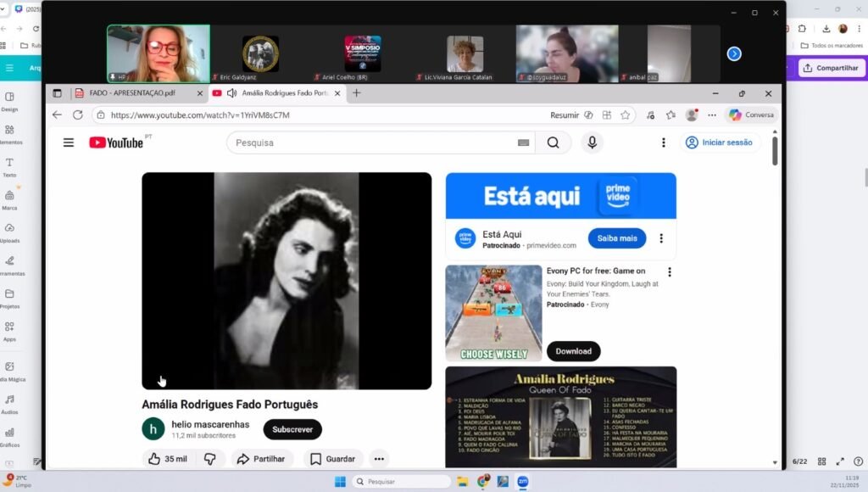Open helio mascarenhas channel avatar
868x492 pixels.
pos(153,429)
